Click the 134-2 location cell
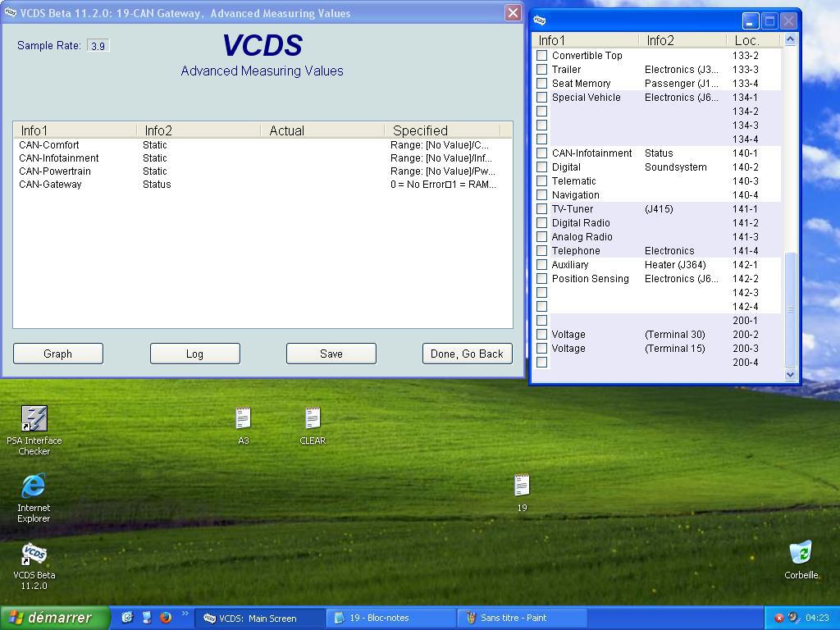The image size is (840, 630). (745, 111)
